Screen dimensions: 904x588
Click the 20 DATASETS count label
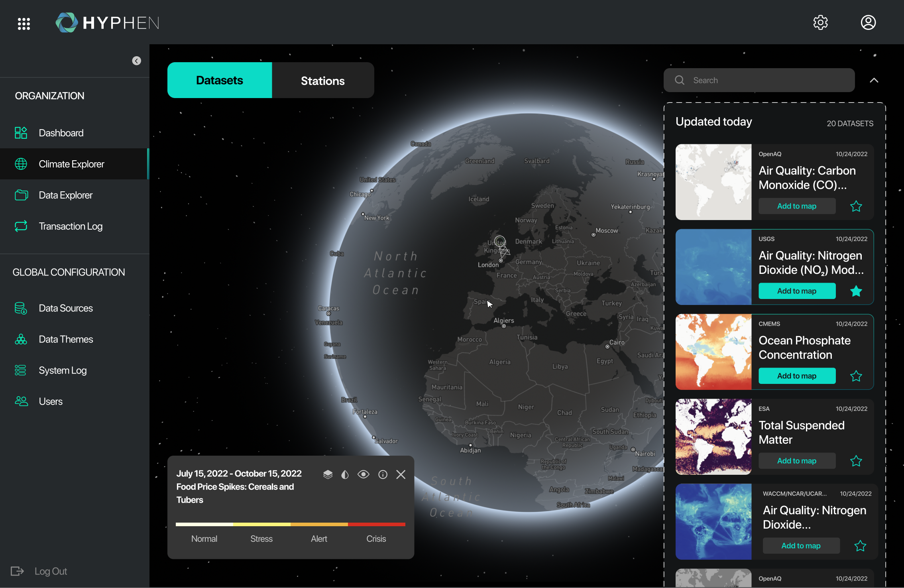[x=850, y=124]
